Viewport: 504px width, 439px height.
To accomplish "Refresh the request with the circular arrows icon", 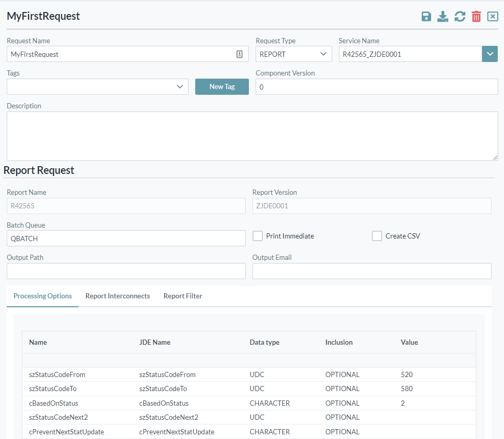I will point(459,16).
